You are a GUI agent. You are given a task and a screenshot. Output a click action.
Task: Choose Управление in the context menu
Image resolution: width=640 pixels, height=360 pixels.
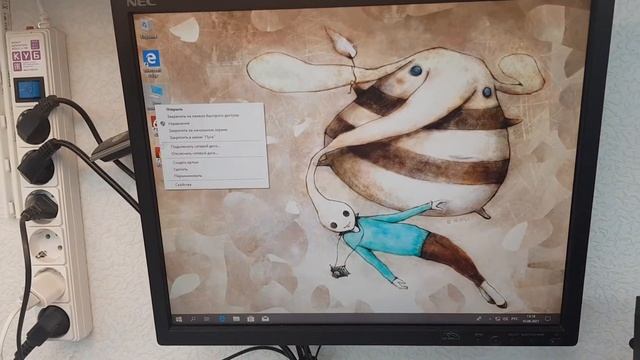point(179,123)
